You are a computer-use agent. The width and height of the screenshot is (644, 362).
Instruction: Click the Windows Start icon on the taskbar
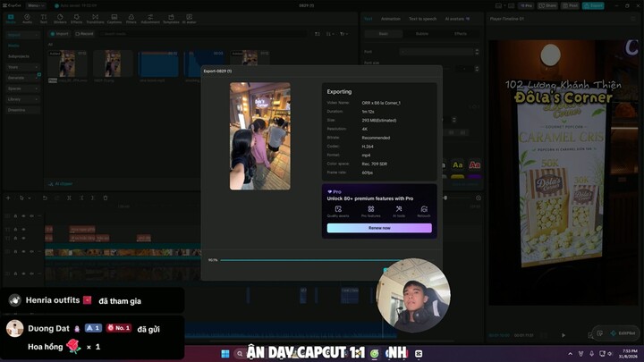point(225,353)
